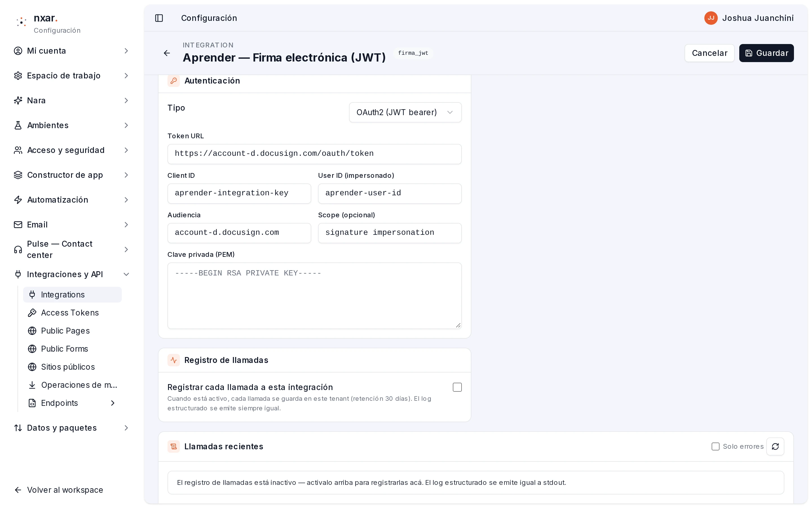Refresh recent calls with reload icon
The height and width of the screenshot is (508, 812).
tap(775, 446)
